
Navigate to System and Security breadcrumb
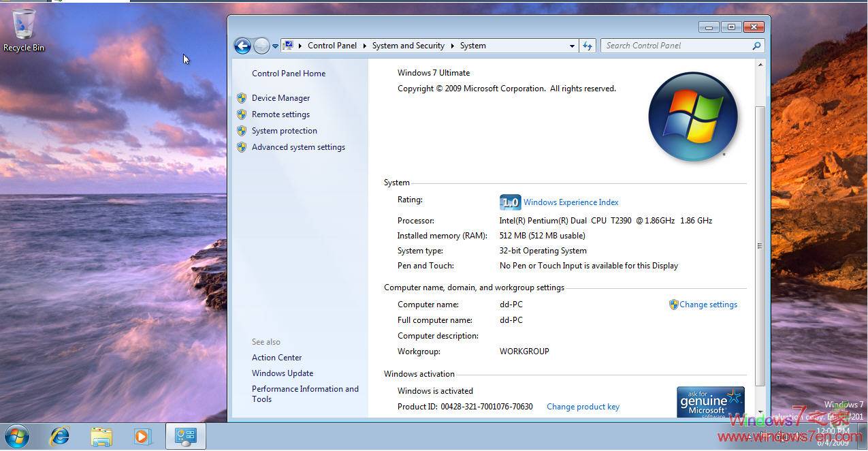408,46
